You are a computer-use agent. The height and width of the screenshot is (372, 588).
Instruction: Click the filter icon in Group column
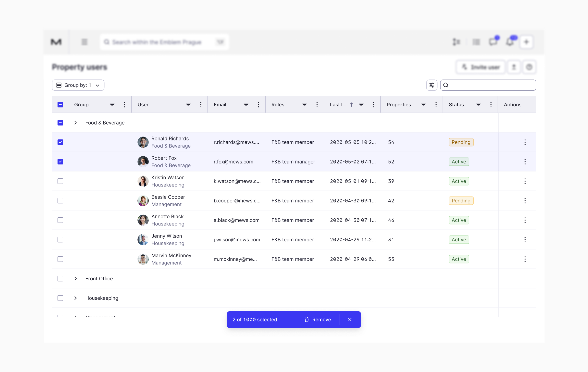tap(112, 105)
